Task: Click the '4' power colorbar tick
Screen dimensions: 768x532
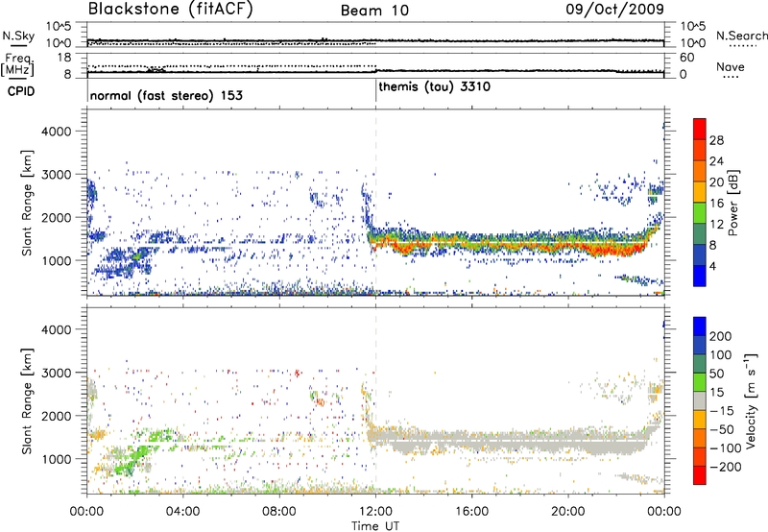Action: click(712, 266)
